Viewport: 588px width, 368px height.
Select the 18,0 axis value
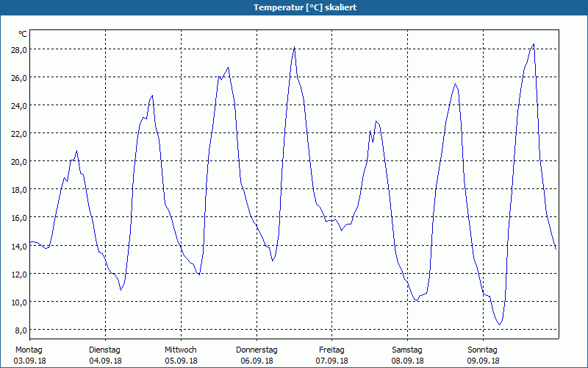point(19,190)
